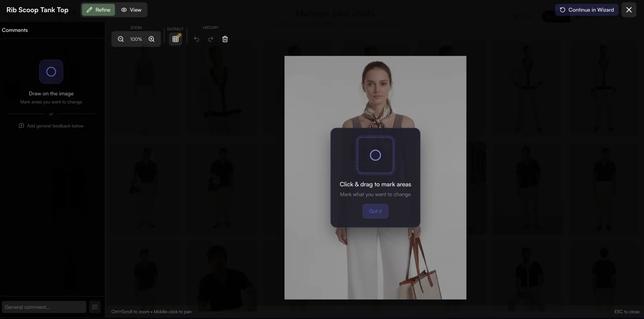This screenshot has height=319, width=644.
Task: Click 'Click & drag to mark areas' heading
Action: pos(375,184)
